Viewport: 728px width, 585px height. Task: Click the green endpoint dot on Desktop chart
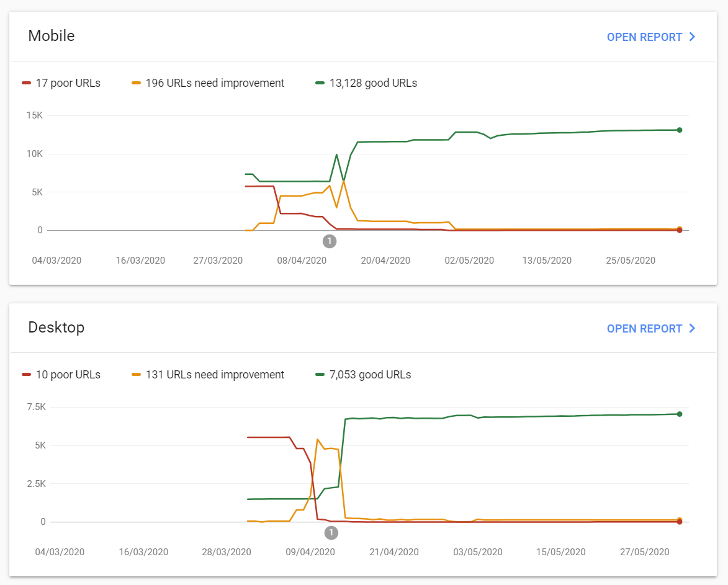click(679, 414)
